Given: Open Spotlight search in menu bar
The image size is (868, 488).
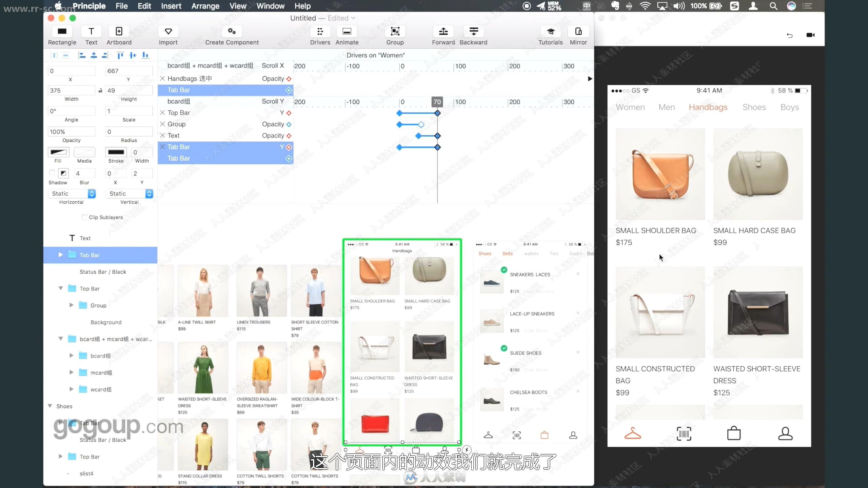Looking at the screenshot, I should point(773,6).
